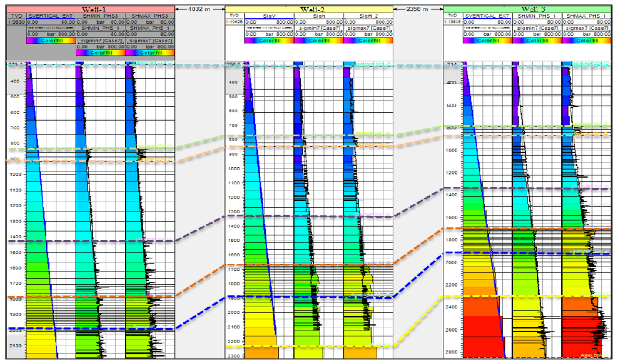The image size is (618, 364).
Task: Click the 4032 m well spacing label
Action: tap(199, 9)
